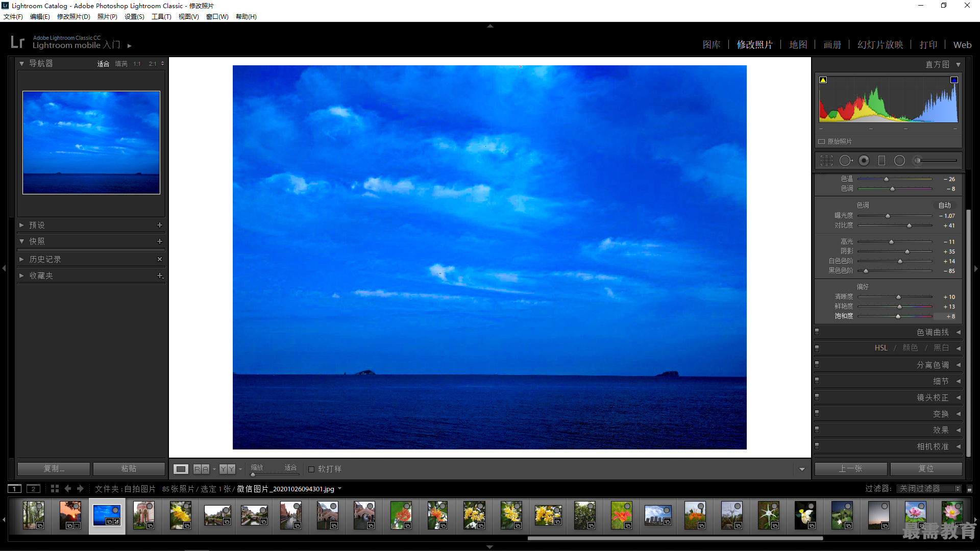Select the Radial Filter tool

[899, 161]
